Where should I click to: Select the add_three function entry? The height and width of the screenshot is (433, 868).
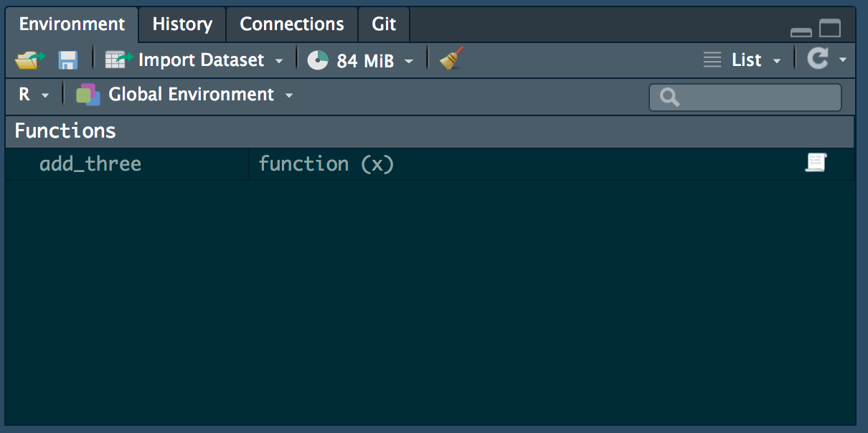[90, 163]
